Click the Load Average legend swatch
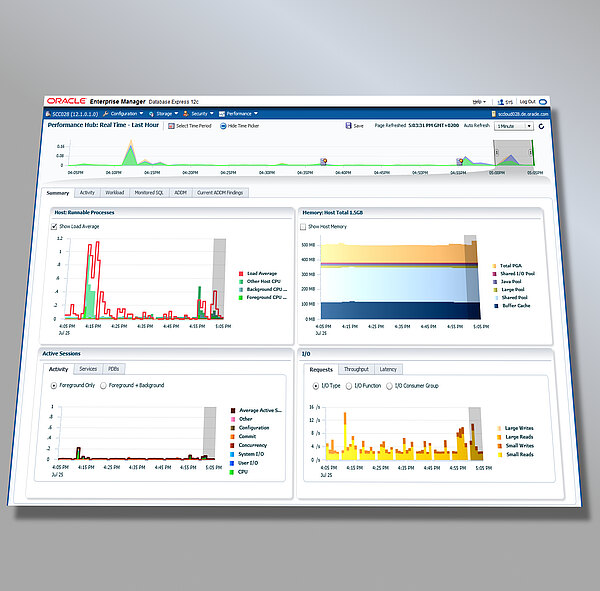The width and height of the screenshot is (600, 591). coord(241,272)
